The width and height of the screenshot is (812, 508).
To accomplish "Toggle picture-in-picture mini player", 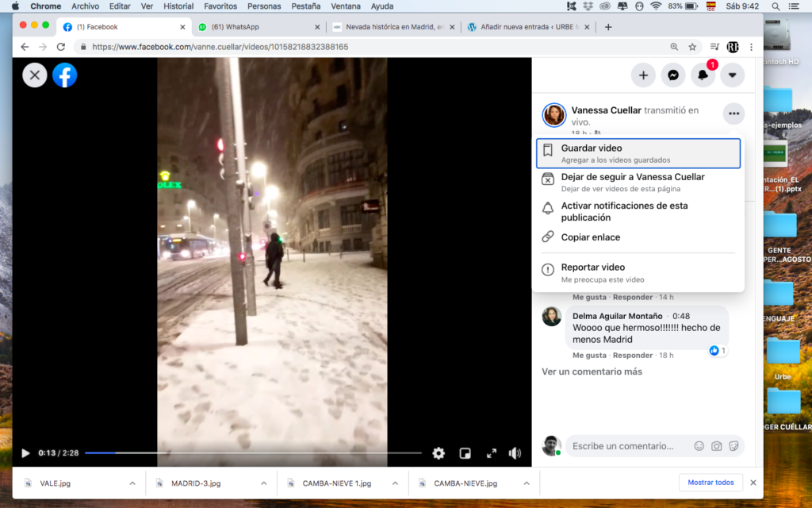I will click(465, 453).
